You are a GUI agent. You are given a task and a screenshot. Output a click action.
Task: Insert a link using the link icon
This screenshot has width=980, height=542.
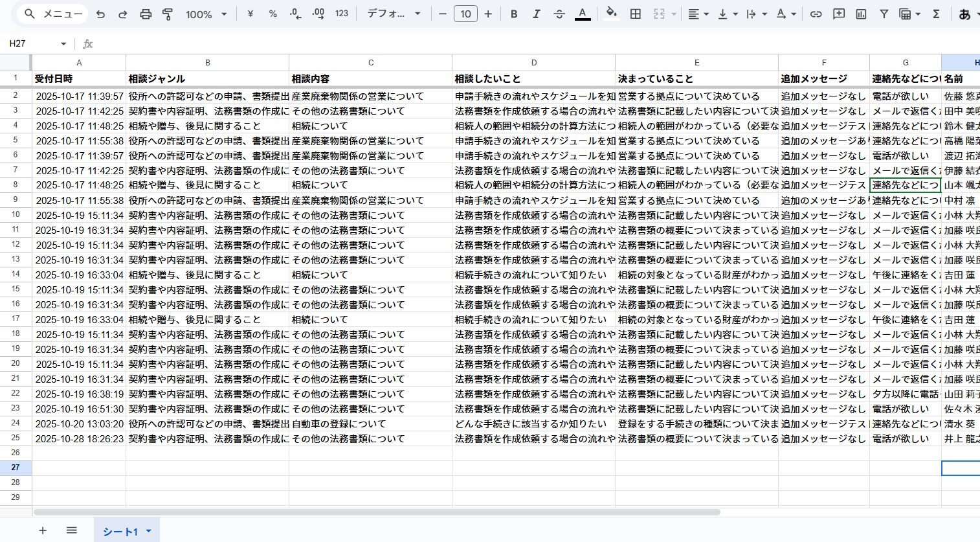click(816, 14)
